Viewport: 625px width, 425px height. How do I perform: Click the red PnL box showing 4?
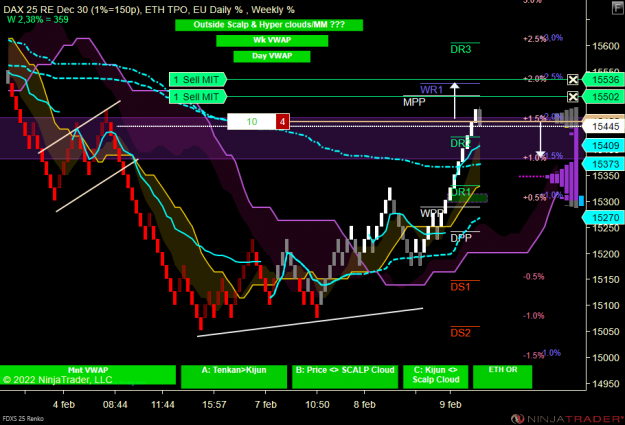pyautogui.click(x=283, y=122)
